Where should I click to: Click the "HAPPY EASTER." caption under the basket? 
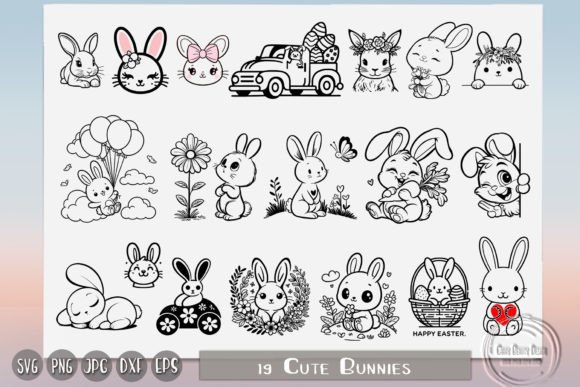point(439,334)
